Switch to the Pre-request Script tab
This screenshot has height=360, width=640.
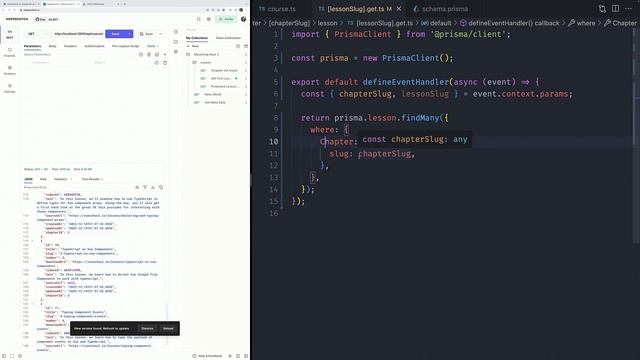coord(126,46)
